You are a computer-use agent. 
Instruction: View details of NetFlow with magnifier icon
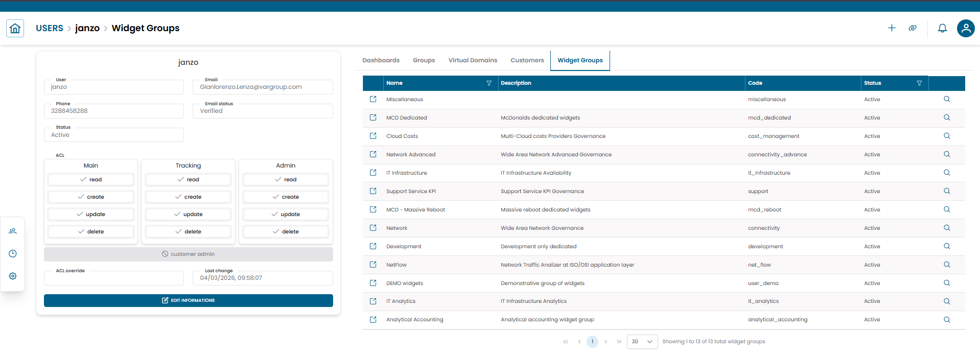point(947,265)
